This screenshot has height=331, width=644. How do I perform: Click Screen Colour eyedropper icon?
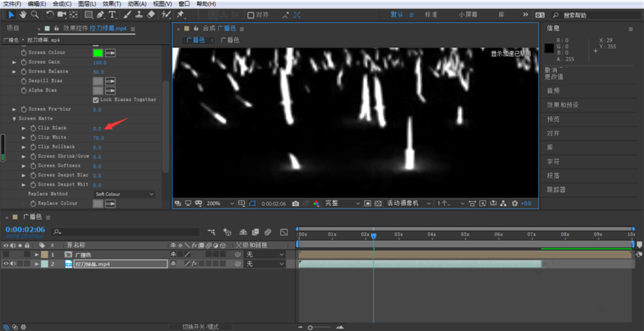(x=111, y=53)
